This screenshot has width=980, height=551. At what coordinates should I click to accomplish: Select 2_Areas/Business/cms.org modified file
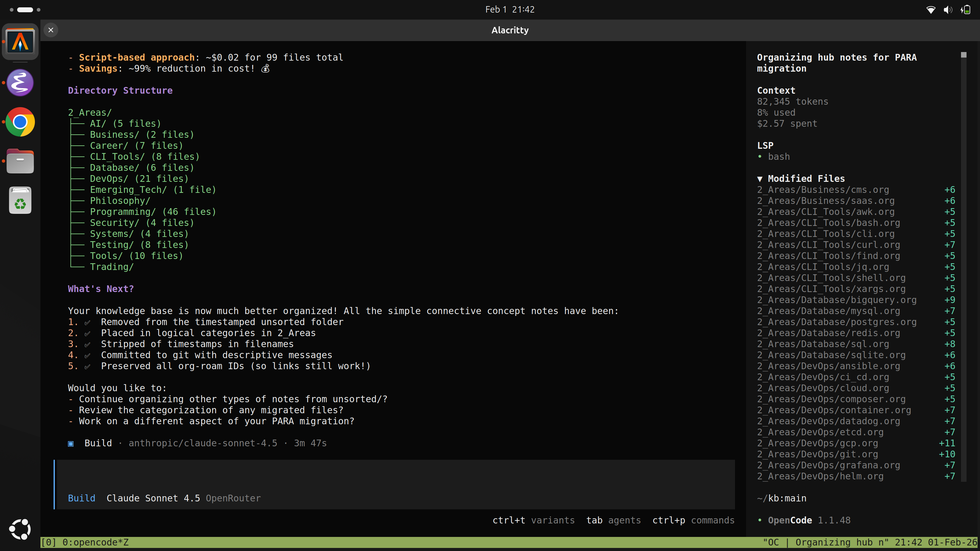[856, 190]
